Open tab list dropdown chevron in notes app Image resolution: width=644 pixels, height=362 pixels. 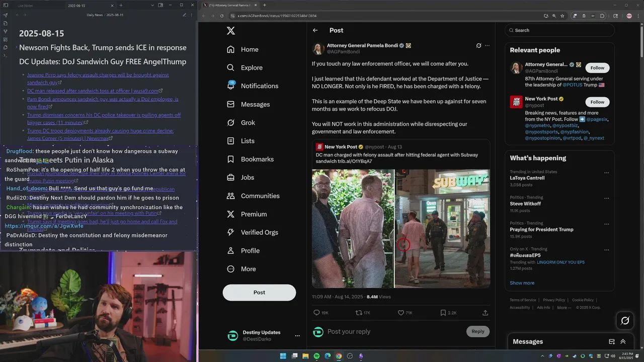point(152,5)
